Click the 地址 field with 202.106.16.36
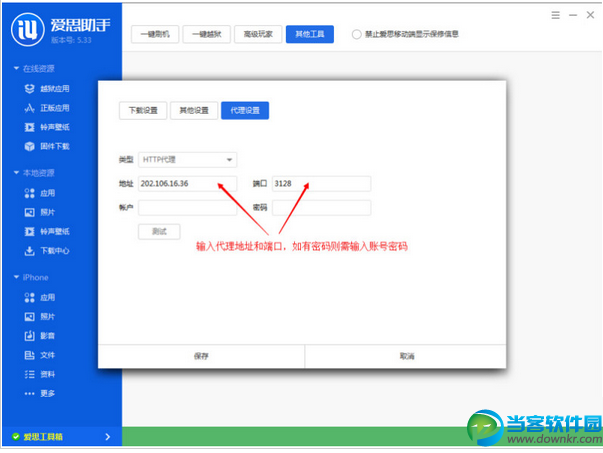 tap(188, 183)
